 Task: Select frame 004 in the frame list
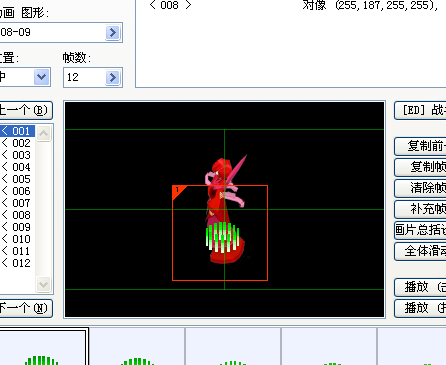17,167
